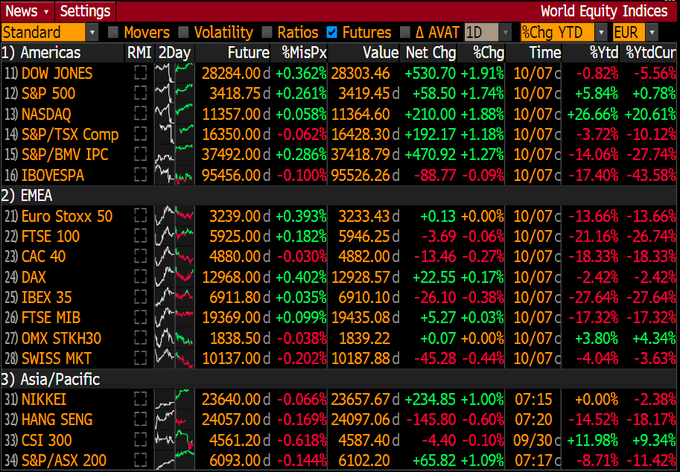Screen dimensions: 680x472
Task: Open the IBOVESPA 2Day sparkline chart
Action: 174,175
